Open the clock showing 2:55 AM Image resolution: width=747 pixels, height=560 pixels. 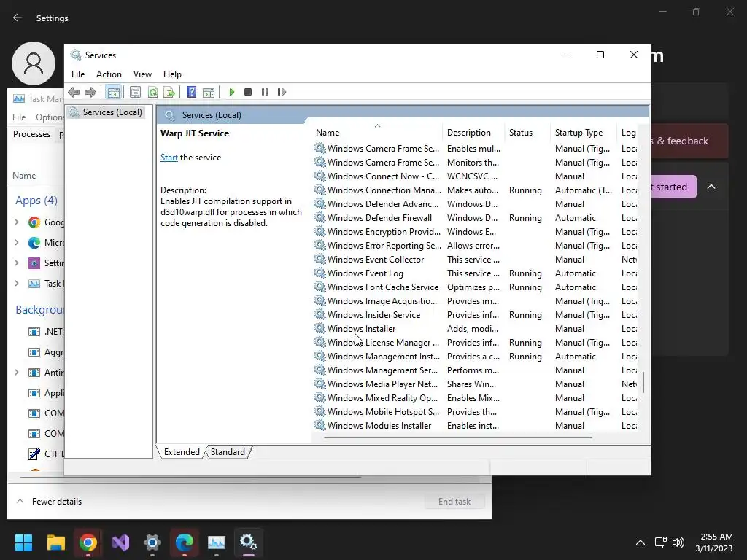coord(713,542)
